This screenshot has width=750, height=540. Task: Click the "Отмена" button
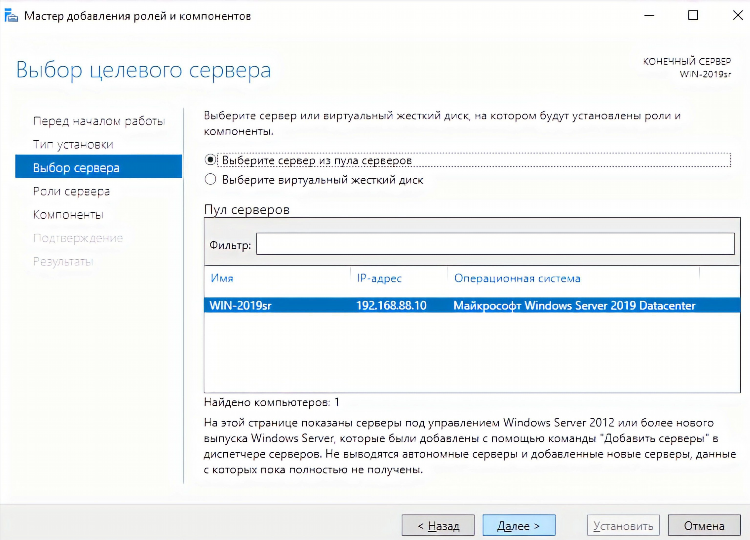[x=704, y=526]
